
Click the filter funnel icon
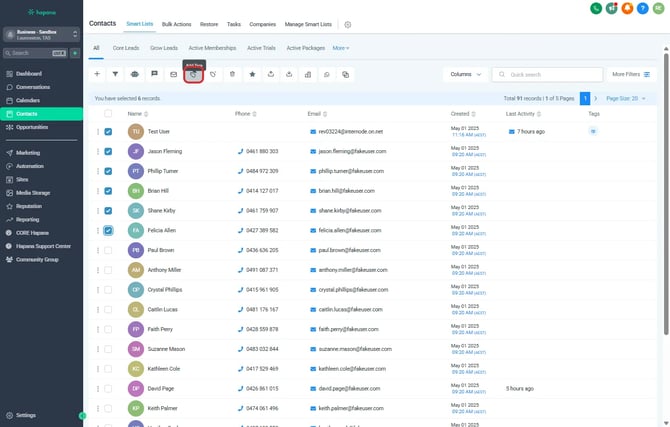tap(115, 74)
